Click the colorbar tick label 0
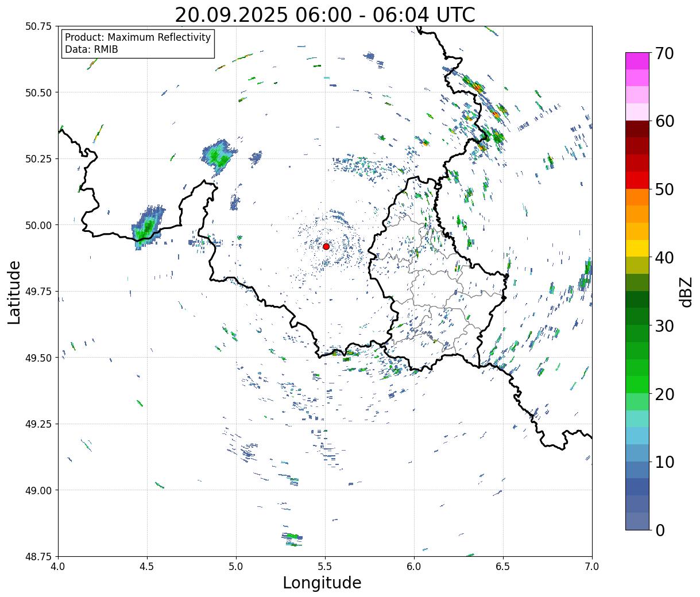 pyautogui.click(x=659, y=530)
